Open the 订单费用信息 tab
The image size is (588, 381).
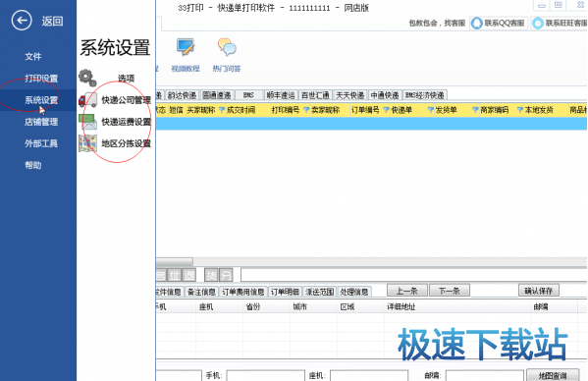[x=243, y=292]
